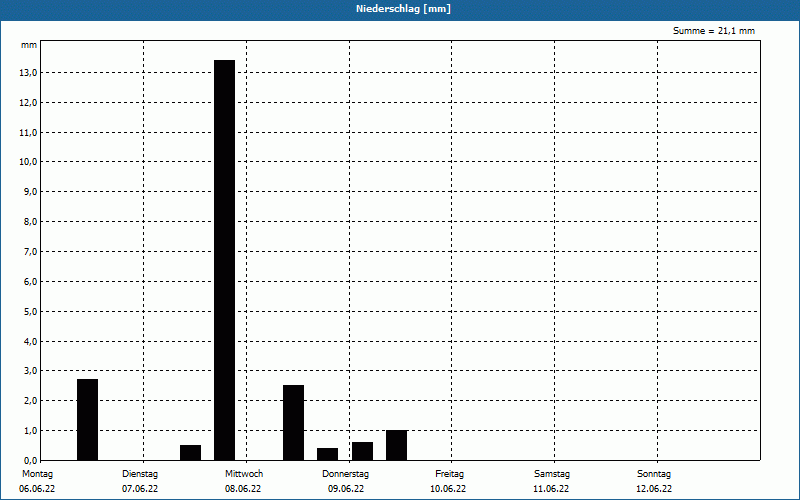
Task: Click the 3,0 y-axis value
Action: 30,371
